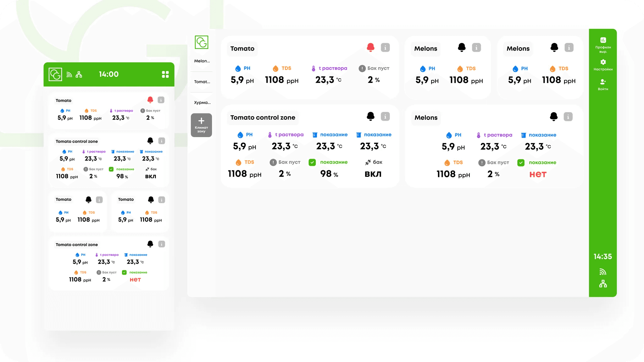Click the Tomato control zone title on desktop card
The width and height of the screenshot is (644, 362).
click(x=263, y=118)
